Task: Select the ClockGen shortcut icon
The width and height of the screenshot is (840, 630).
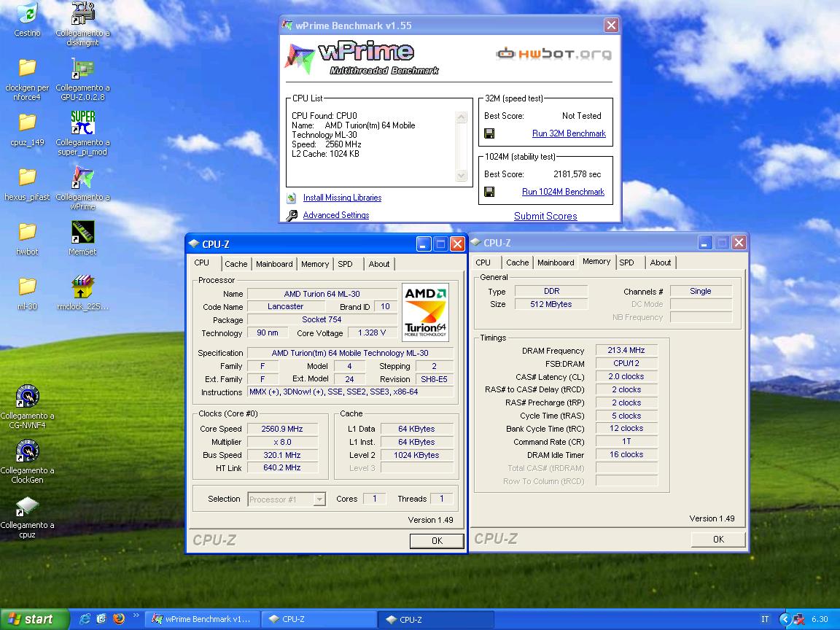Action: click(x=27, y=451)
